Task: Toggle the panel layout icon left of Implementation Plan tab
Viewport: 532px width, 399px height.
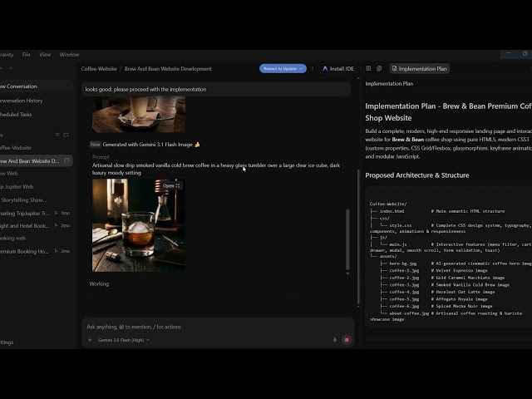Action: pos(368,68)
